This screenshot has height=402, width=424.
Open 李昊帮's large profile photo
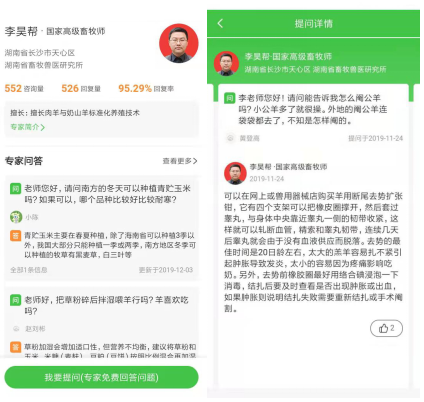point(179,43)
